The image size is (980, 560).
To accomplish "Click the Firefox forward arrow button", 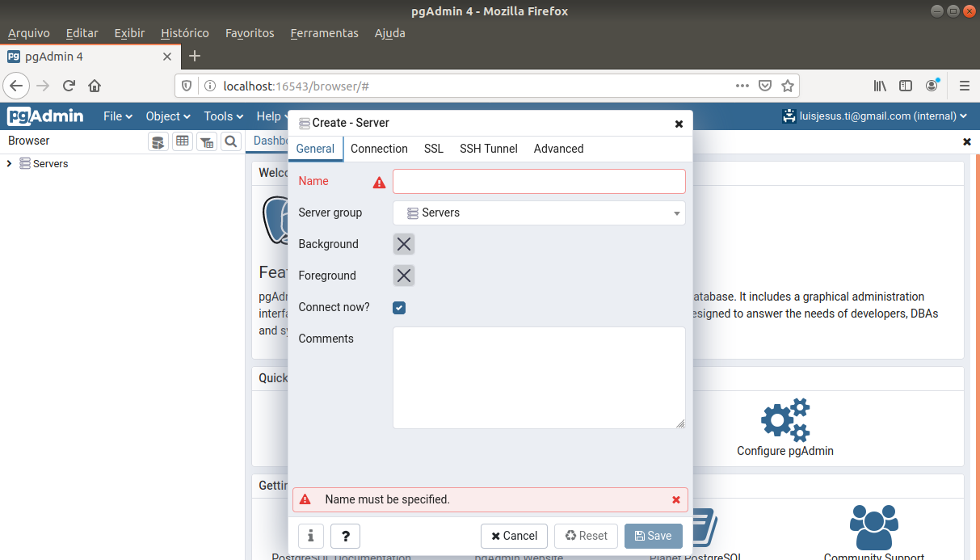I will pos(44,86).
